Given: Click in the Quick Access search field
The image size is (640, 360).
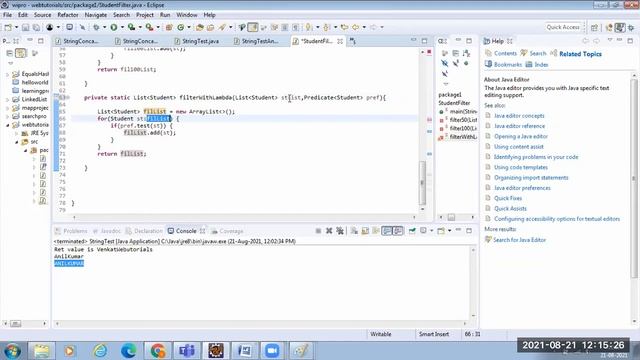Looking at the screenshot, I should click(x=563, y=27).
